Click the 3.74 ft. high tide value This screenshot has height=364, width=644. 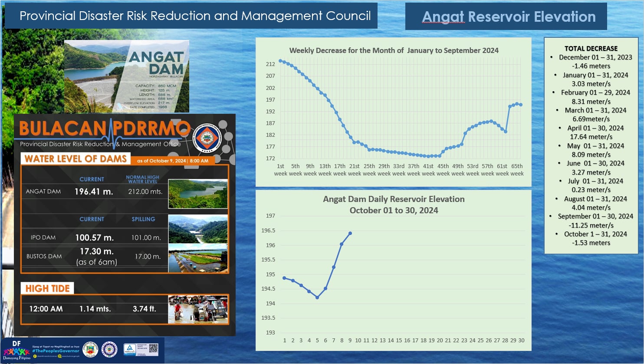click(145, 309)
